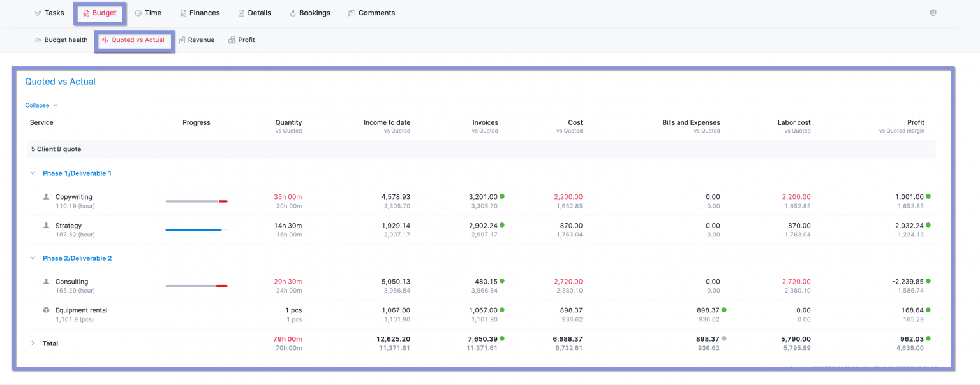Collapse the Phase 1/Deliverable 1 section

(x=33, y=173)
